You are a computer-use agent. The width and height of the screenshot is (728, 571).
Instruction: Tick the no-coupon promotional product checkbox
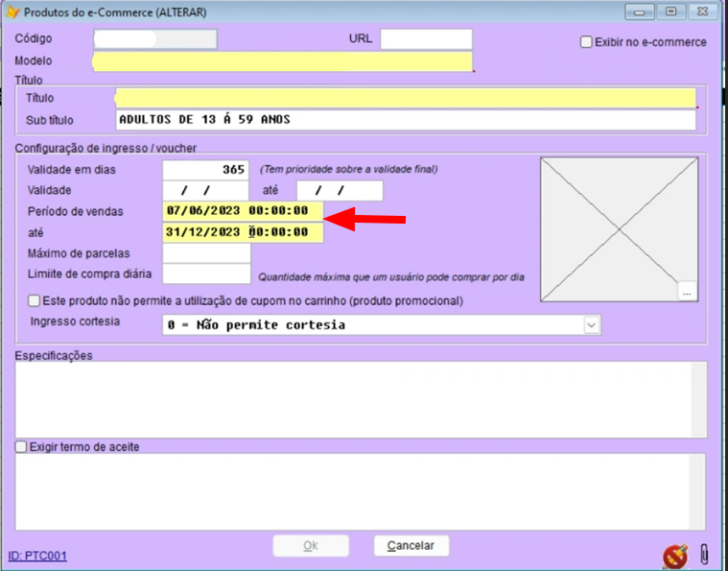(x=34, y=301)
